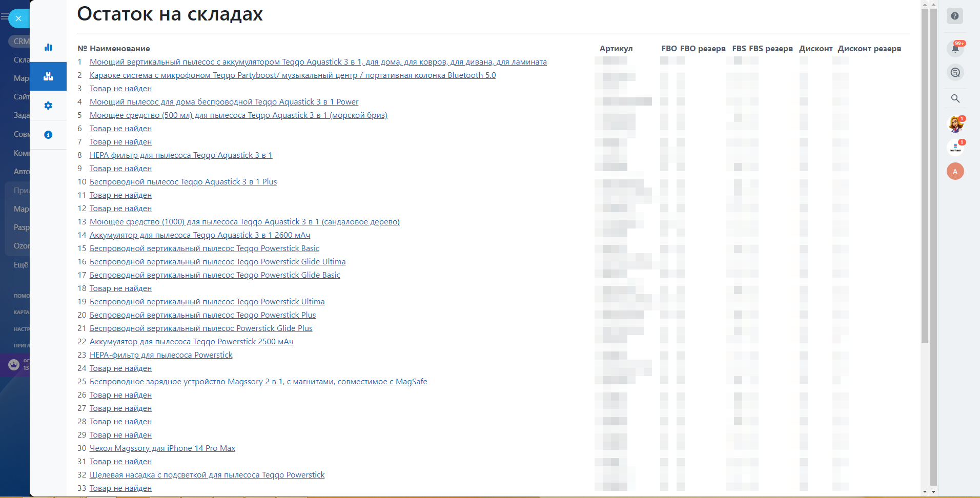The height and width of the screenshot is (498, 980).
Task: Open 'Товар не найден' link in row 9
Action: pos(120,169)
